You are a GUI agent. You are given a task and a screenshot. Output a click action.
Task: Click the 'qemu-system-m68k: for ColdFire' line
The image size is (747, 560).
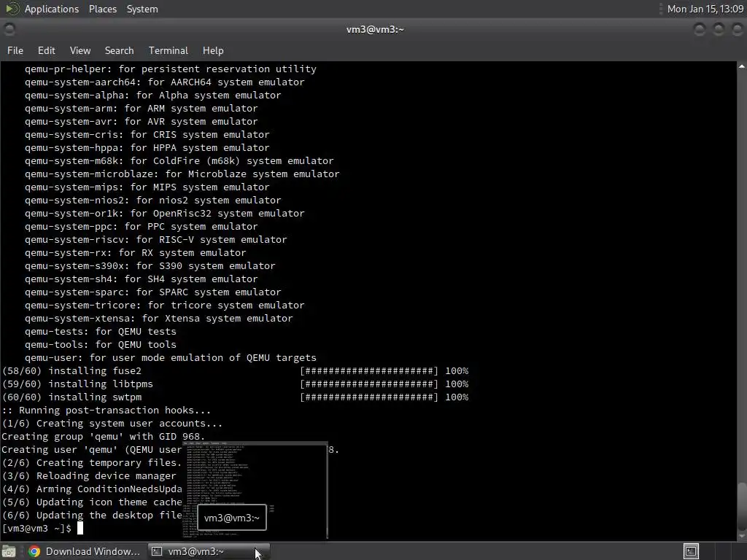(x=179, y=161)
